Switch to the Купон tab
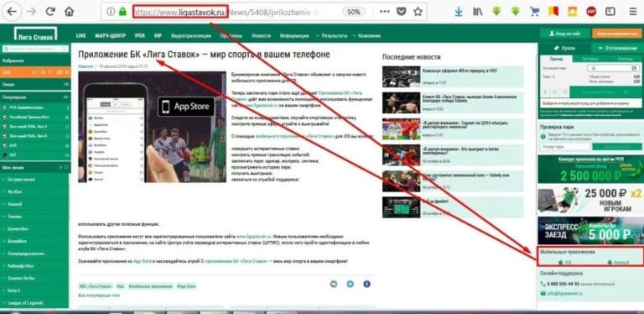Viewport: 644px width, 314px height. tap(564, 48)
